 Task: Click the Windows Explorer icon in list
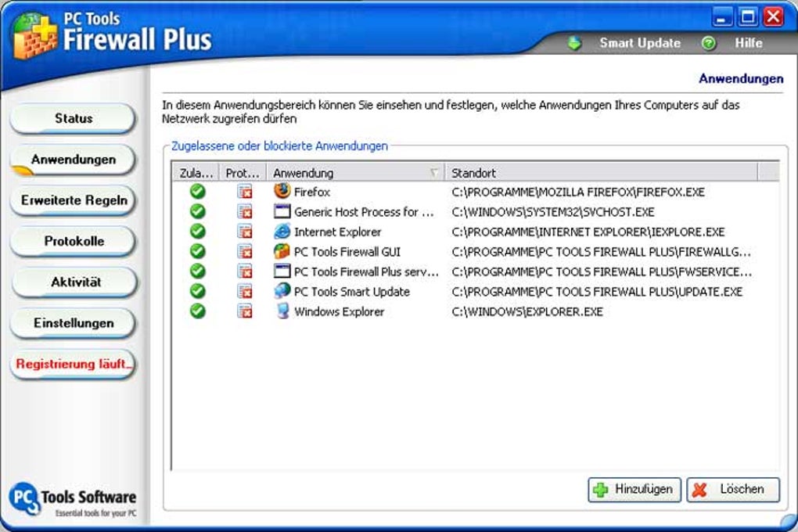click(x=282, y=311)
